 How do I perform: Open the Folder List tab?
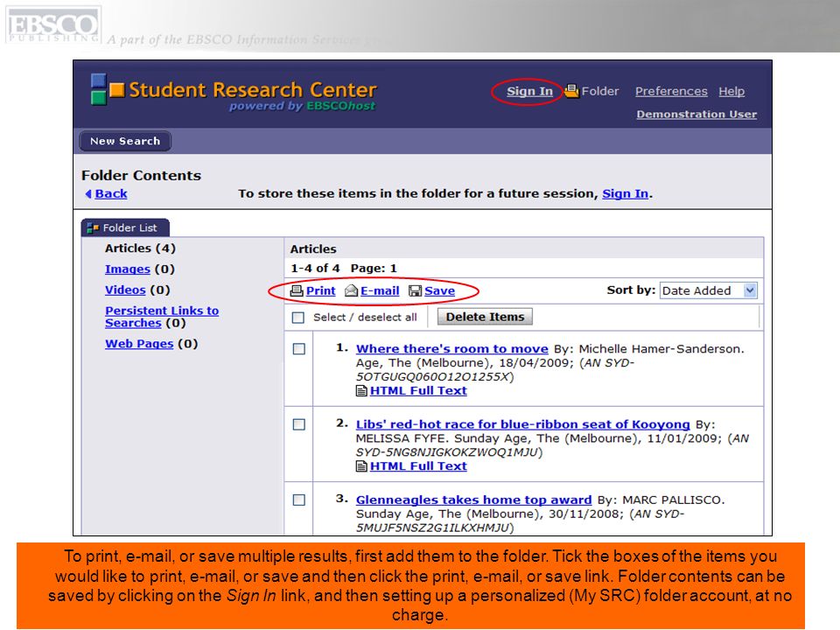click(125, 227)
